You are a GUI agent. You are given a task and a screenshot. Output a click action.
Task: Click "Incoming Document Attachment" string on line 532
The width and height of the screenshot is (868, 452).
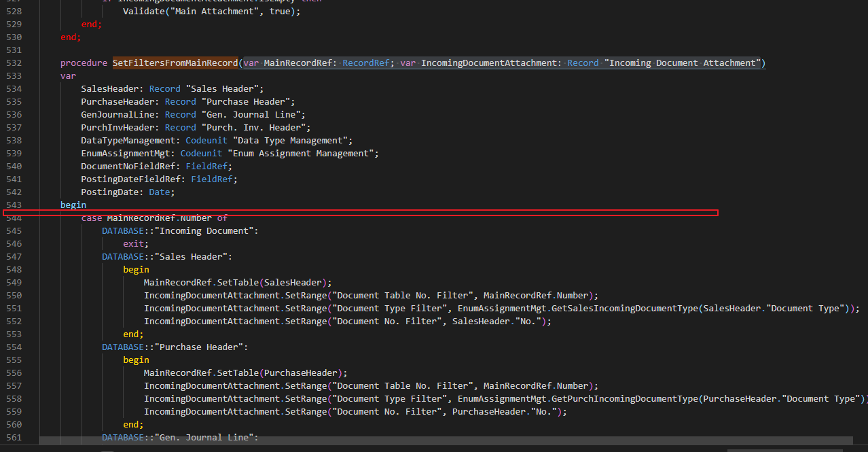tap(683, 63)
